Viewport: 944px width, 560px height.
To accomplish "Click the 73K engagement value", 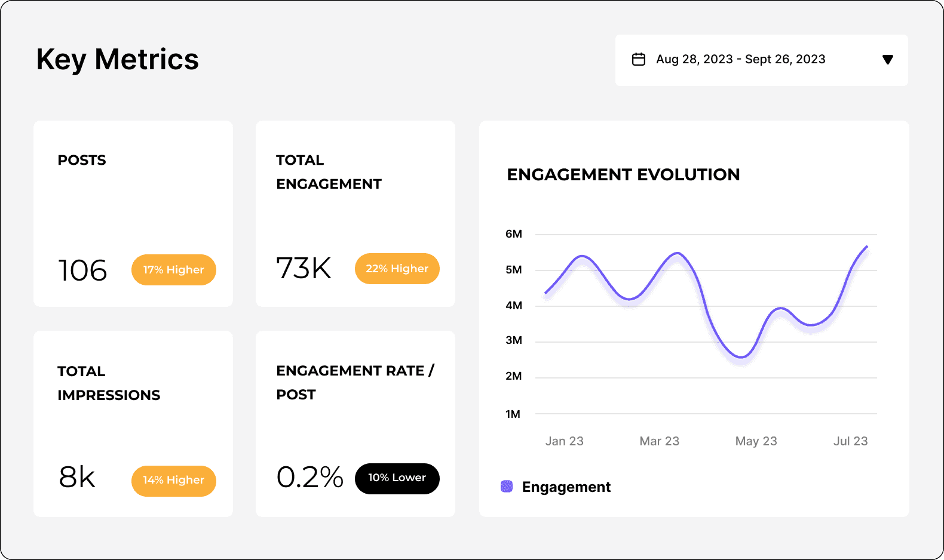I will pos(304,269).
